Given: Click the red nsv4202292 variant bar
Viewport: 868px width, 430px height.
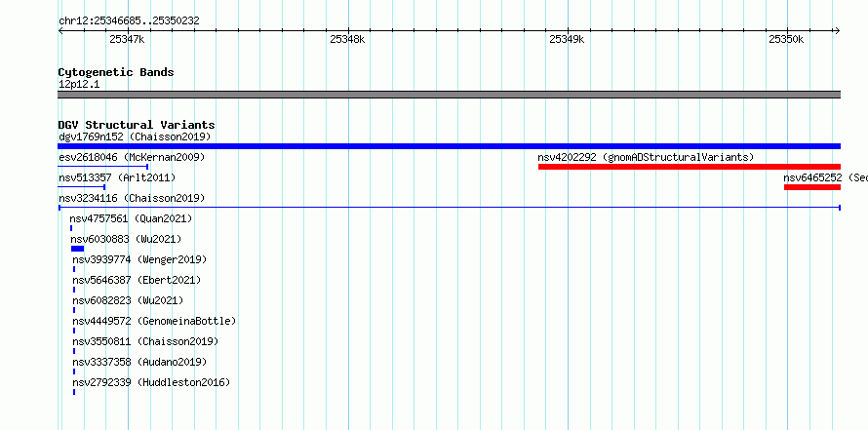Looking at the screenshot, I should pos(690,167).
